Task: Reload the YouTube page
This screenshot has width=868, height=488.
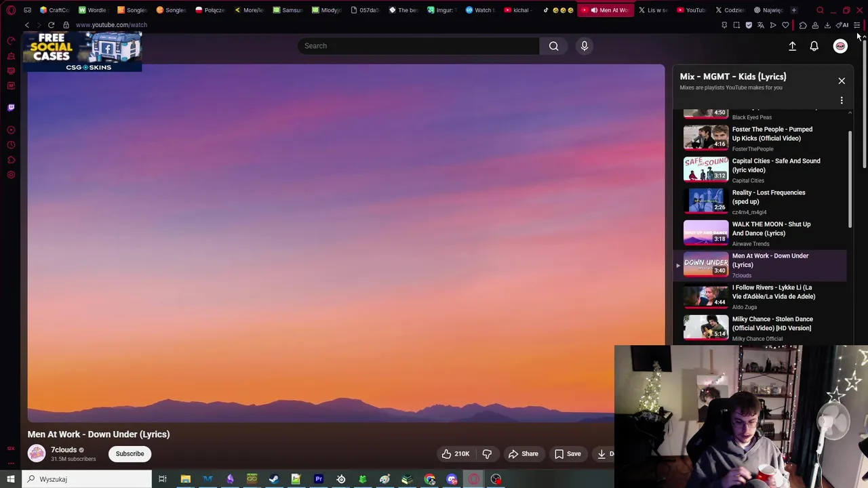Action: click(51, 25)
